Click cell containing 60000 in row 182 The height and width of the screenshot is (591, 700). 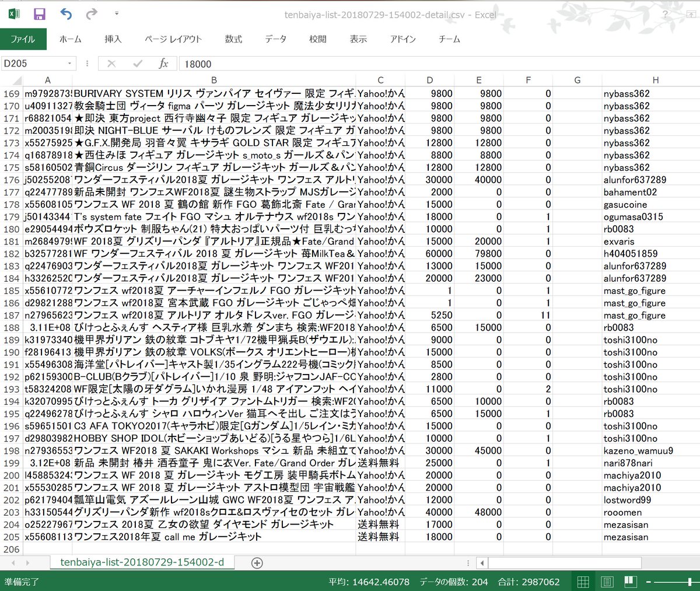click(429, 253)
